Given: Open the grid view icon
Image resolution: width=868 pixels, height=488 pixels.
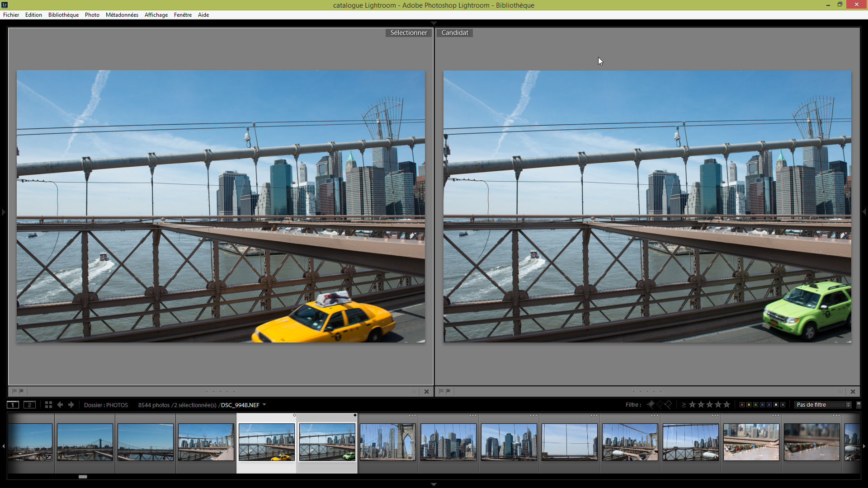Looking at the screenshot, I should 48,405.
